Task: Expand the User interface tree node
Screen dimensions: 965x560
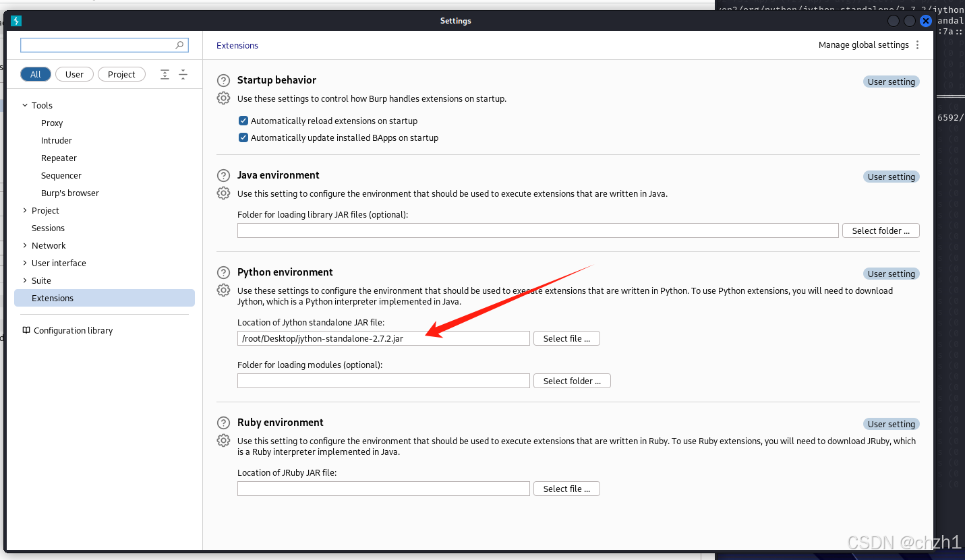Action: click(25, 263)
